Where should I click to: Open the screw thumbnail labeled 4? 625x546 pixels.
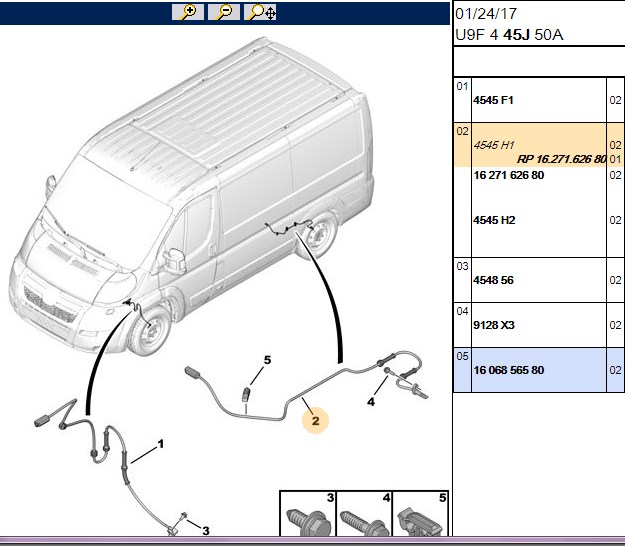point(364,514)
